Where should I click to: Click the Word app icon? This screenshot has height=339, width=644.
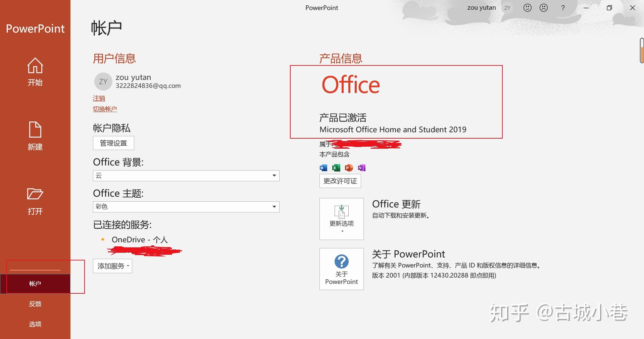click(324, 168)
